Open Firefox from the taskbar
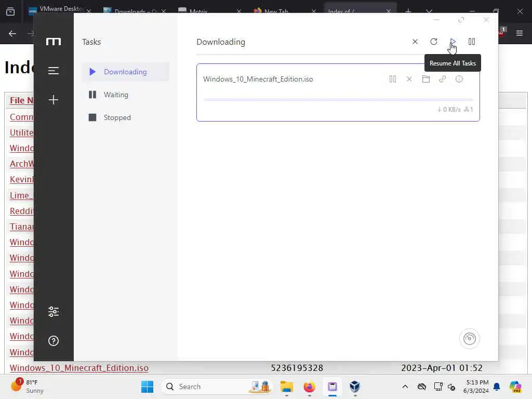Screen dimensions: 532x399 pos(310,387)
